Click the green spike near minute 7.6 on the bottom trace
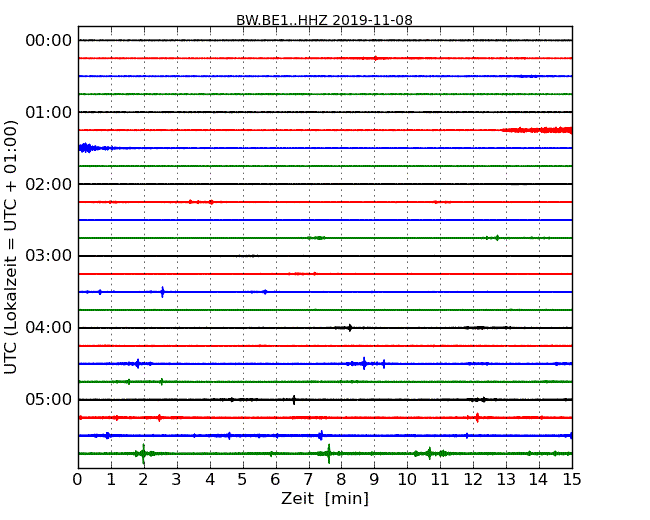650x520 pixels. [329, 454]
